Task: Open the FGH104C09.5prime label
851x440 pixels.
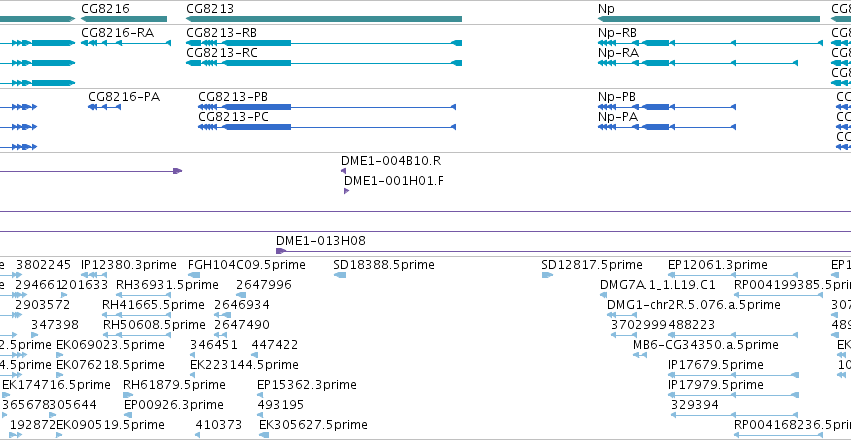Action: [246, 265]
